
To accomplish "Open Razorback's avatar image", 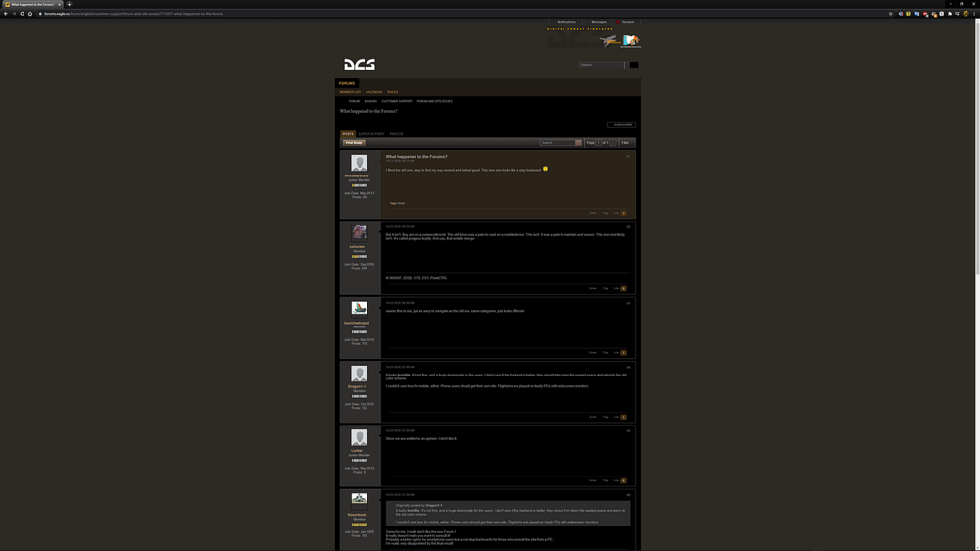I will [359, 499].
